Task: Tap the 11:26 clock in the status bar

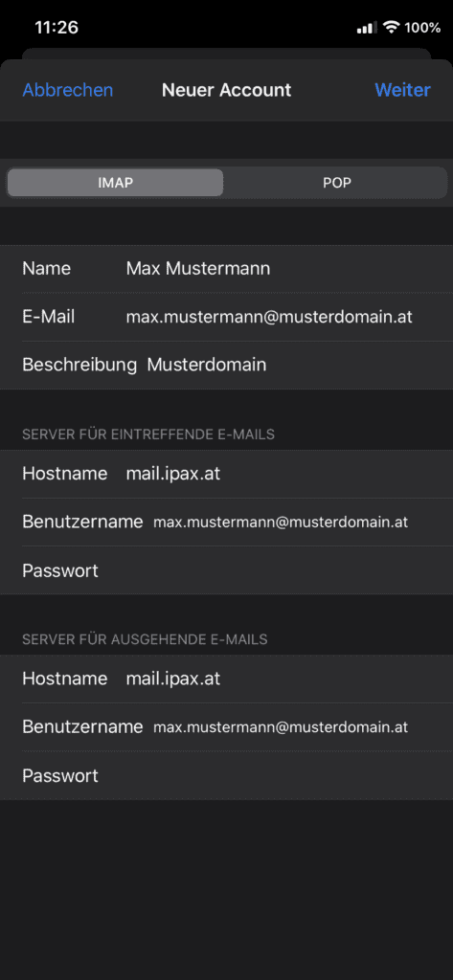Action: point(57,28)
